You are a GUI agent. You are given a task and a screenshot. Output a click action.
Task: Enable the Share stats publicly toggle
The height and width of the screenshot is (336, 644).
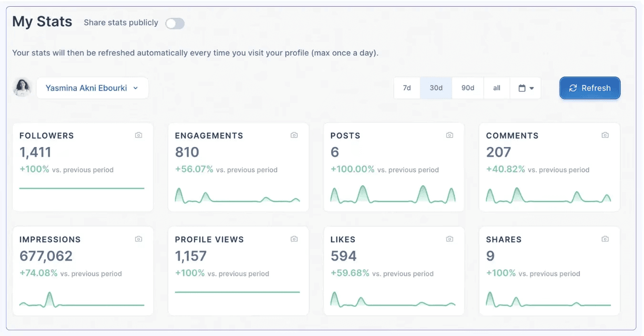click(175, 23)
